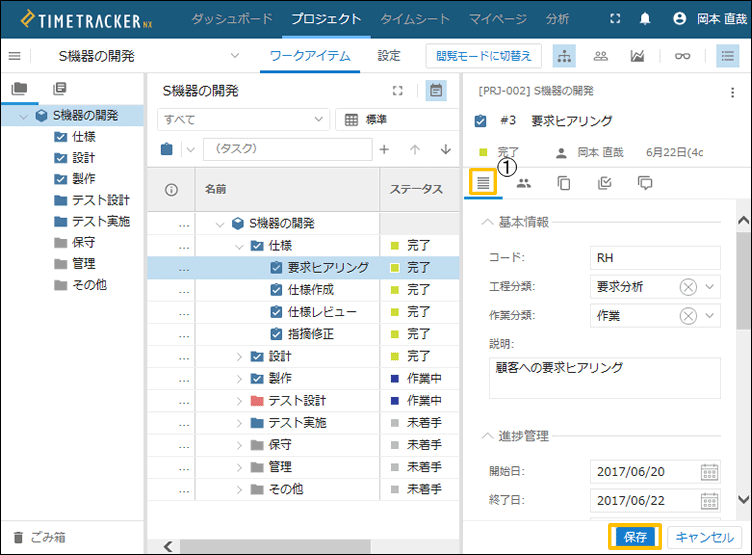Open the 作業分類 dropdown arrow

[x=710, y=316]
